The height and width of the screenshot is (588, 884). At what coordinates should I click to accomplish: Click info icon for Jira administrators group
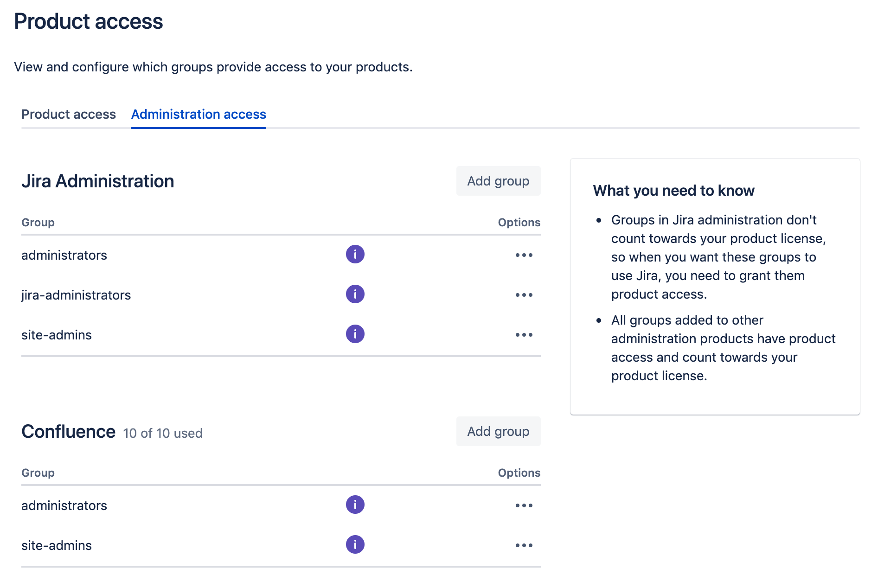click(x=355, y=254)
